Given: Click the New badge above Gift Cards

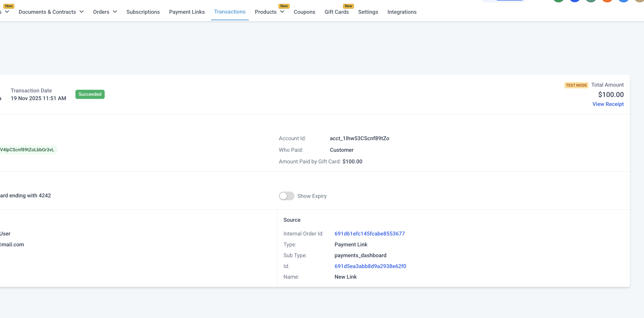Looking at the screenshot, I should click(x=348, y=6).
